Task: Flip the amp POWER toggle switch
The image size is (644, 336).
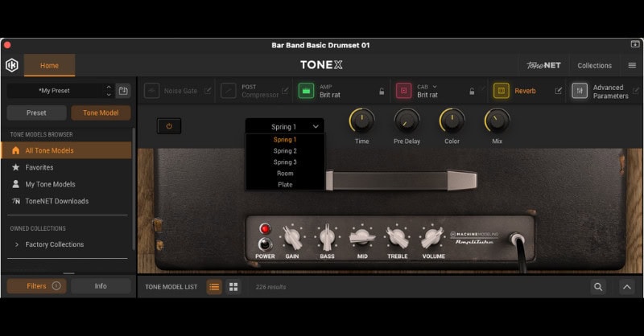Action: tap(265, 244)
